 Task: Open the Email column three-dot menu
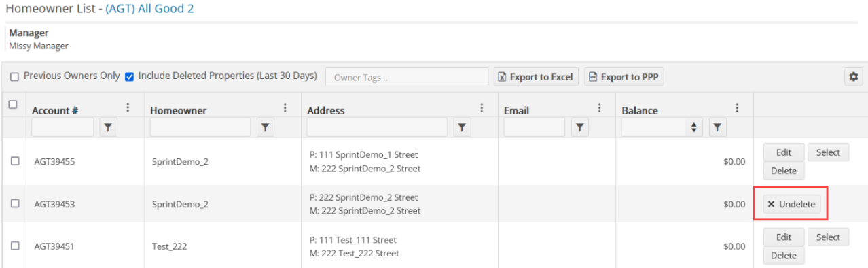[599, 108]
